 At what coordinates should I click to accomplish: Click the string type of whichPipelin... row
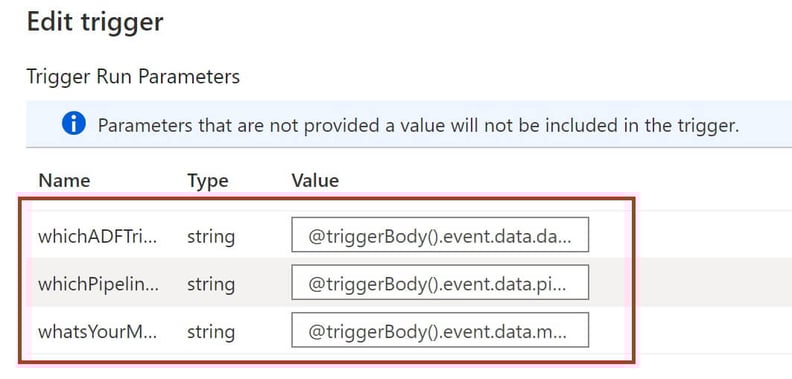(x=211, y=285)
